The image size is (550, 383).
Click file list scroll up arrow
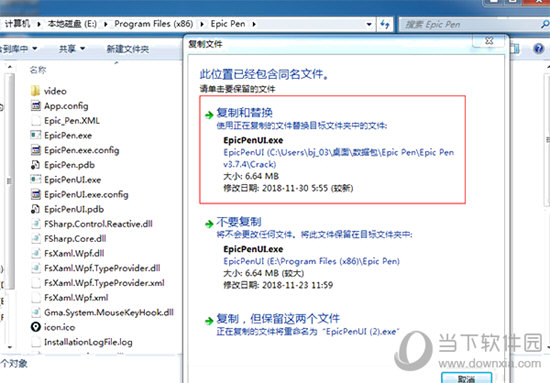pos(9,67)
